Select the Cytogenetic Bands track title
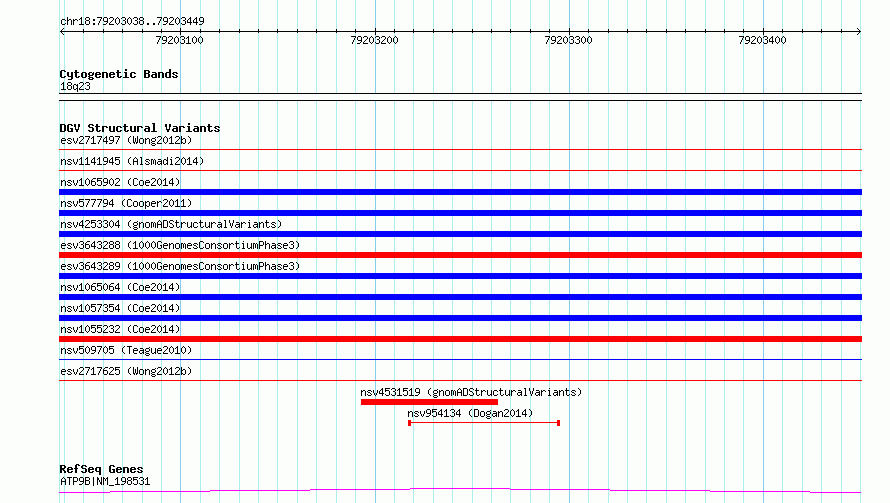 (x=119, y=74)
